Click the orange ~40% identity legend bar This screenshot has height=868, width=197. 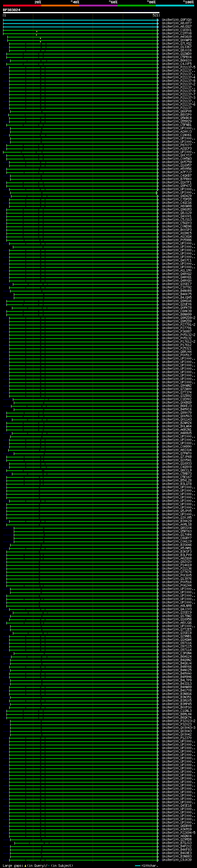(x=60, y=6)
